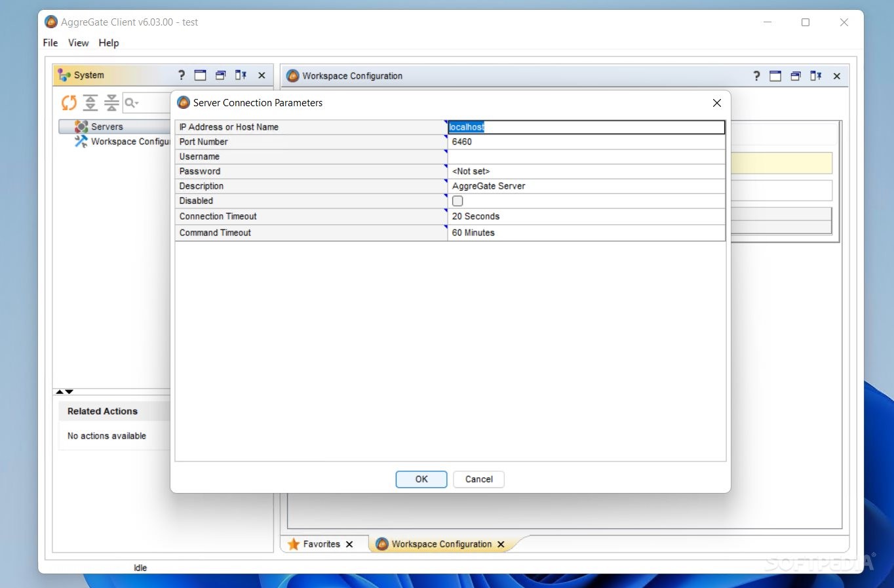Close the Workspace Configuration panel
894x588 pixels.
click(x=837, y=76)
